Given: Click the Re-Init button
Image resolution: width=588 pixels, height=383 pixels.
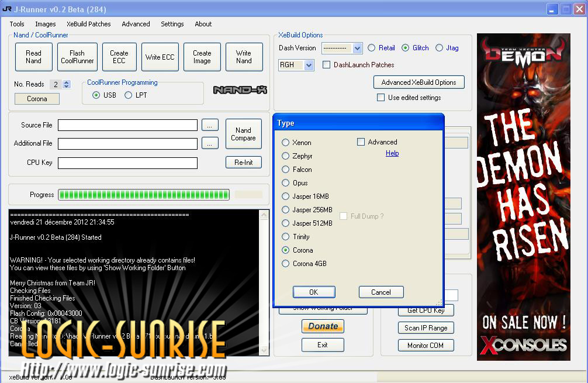Looking at the screenshot, I should (243, 163).
